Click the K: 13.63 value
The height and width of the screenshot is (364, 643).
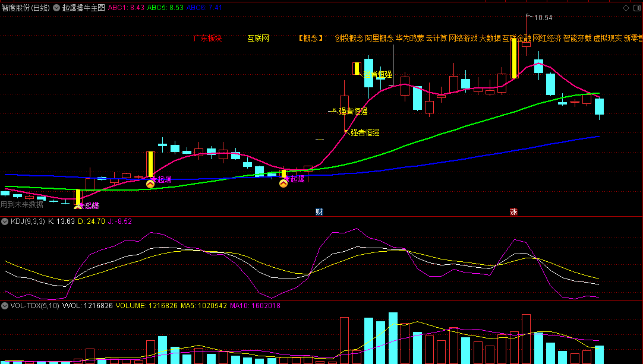62,221
